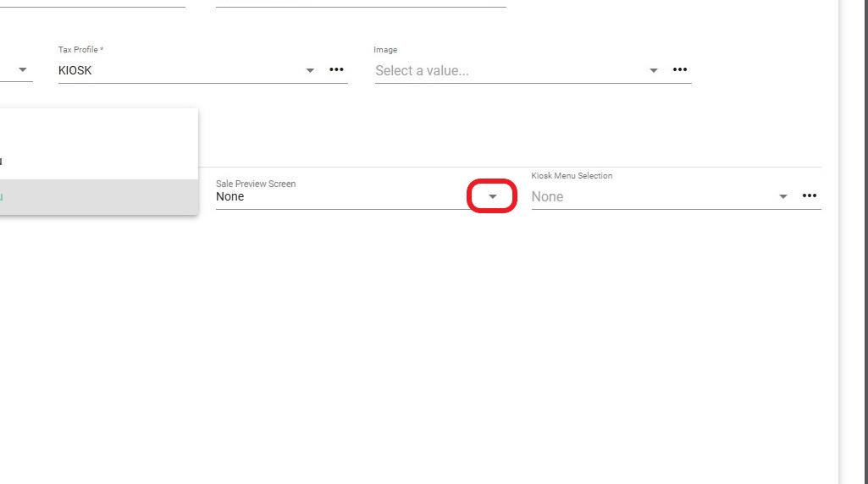This screenshot has height=484, width=868.
Task: Click the 'Kiosk Menu Selection' label
Action: tap(572, 176)
